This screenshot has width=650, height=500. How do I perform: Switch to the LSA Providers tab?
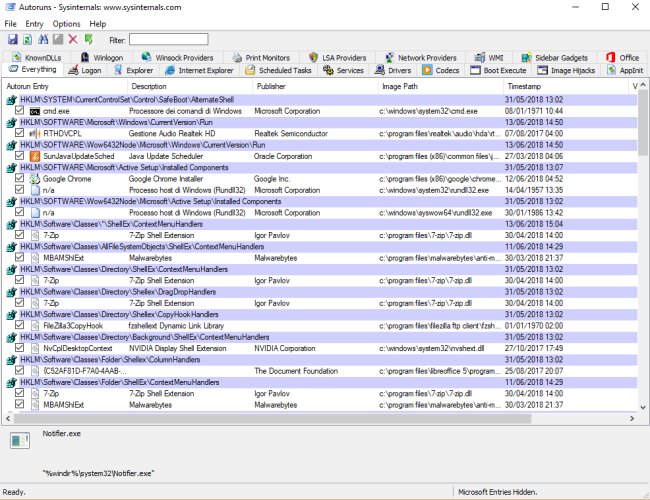[x=338, y=58]
